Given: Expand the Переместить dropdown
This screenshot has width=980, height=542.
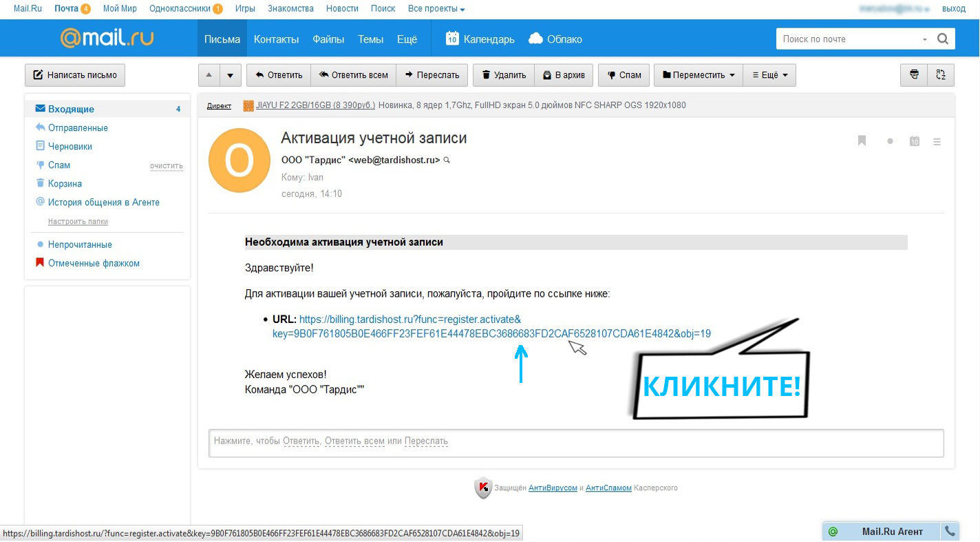Looking at the screenshot, I should pyautogui.click(x=699, y=75).
